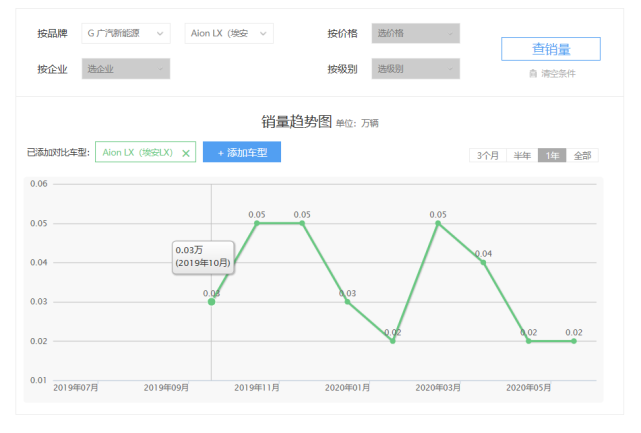Switch chart range to 3个月

point(488,155)
